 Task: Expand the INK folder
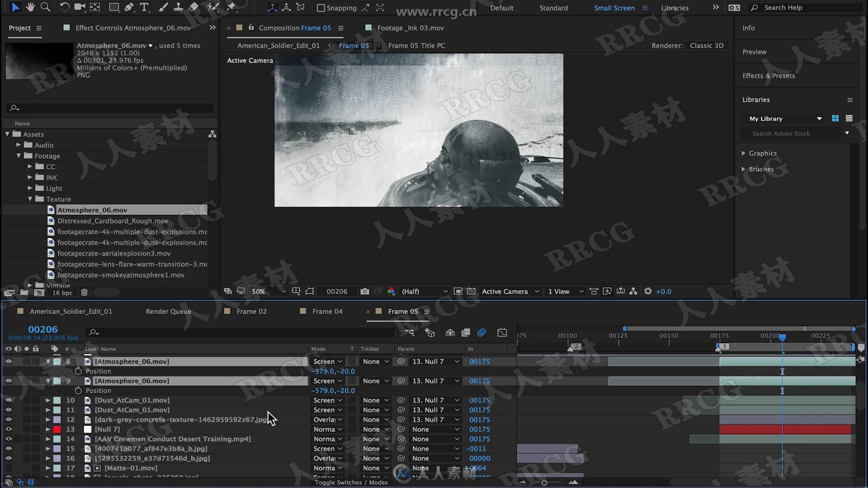tap(30, 178)
